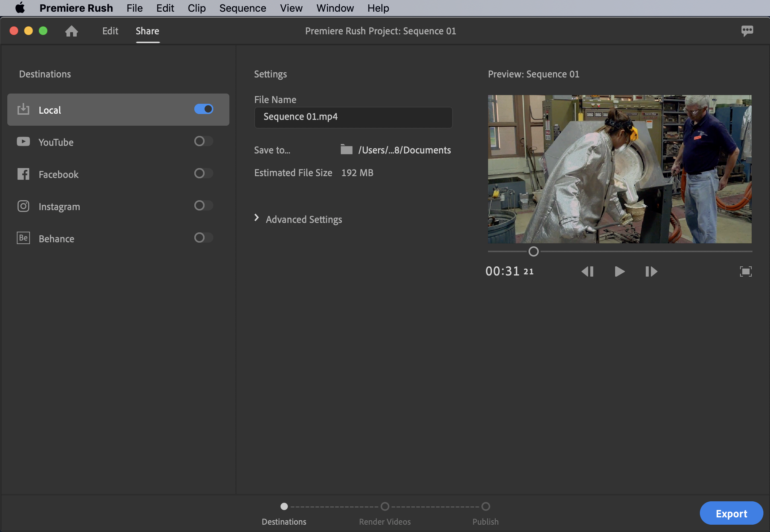Click the step-forward playback icon
The width and height of the screenshot is (770, 532).
click(651, 271)
